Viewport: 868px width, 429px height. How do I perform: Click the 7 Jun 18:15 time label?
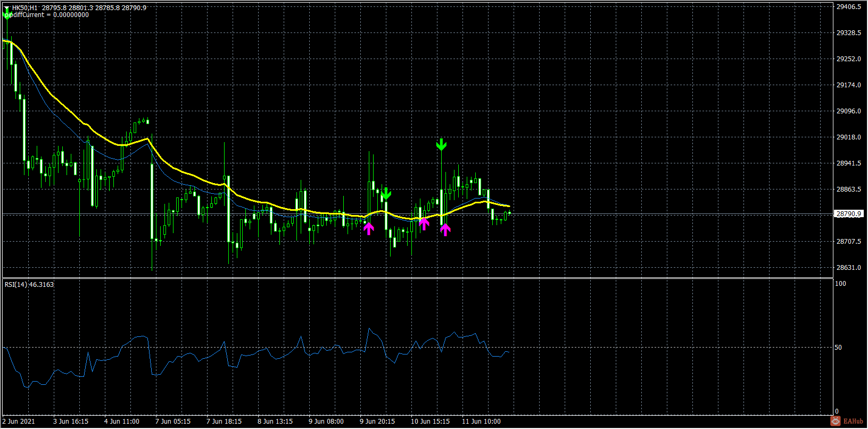[x=224, y=422]
